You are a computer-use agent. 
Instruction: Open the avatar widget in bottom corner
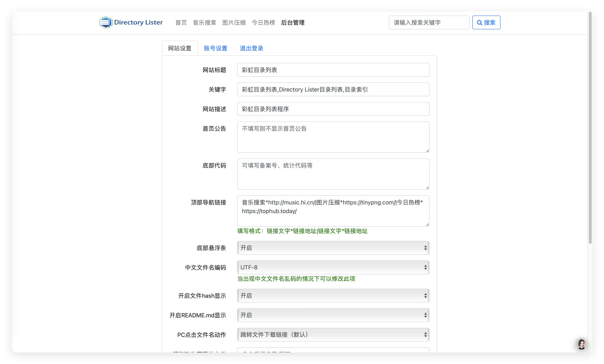(x=581, y=344)
